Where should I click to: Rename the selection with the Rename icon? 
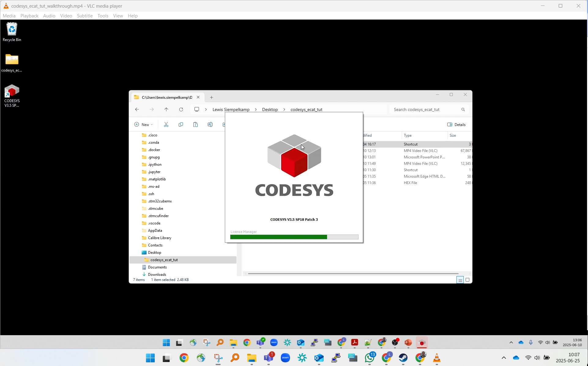[x=210, y=124]
